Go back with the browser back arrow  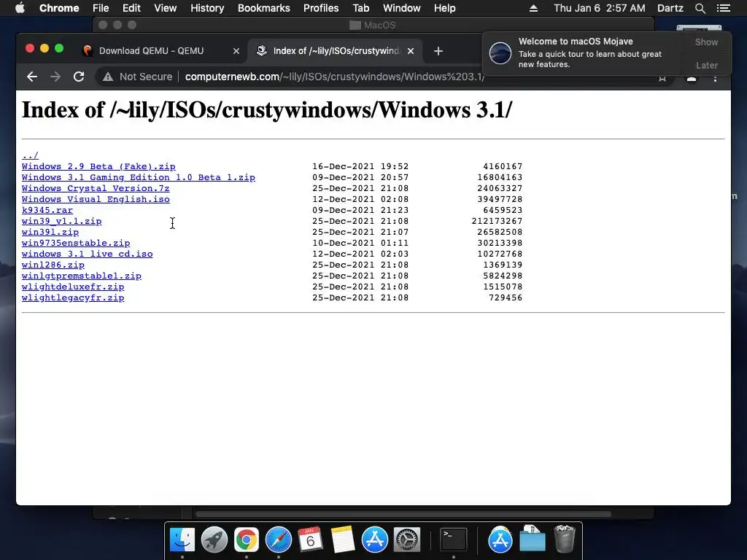[32, 77]
